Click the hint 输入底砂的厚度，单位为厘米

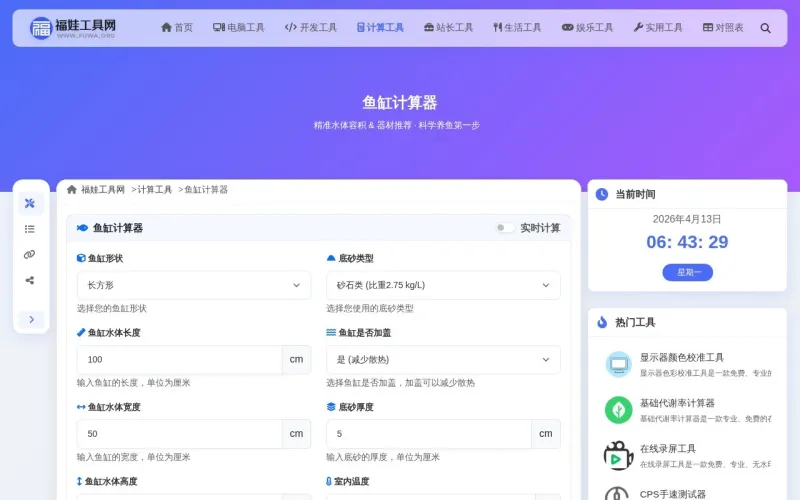(x=383, y=457)
